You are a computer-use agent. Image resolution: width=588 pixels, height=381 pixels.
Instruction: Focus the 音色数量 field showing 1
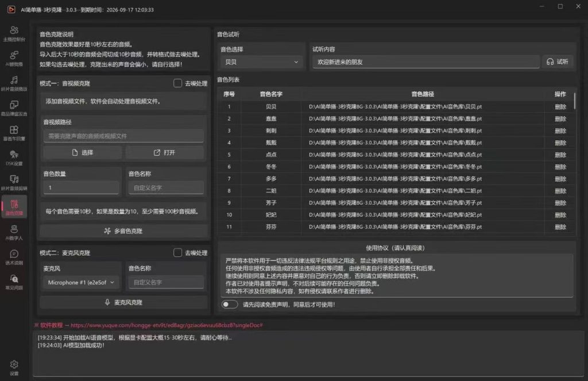[81, 187]
